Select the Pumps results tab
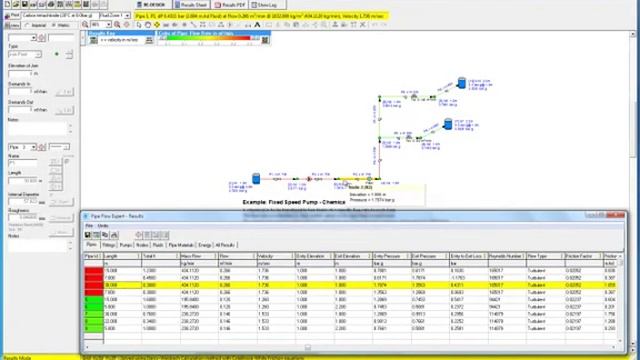The width and height of the screenshot is (640, 360). 126,245
